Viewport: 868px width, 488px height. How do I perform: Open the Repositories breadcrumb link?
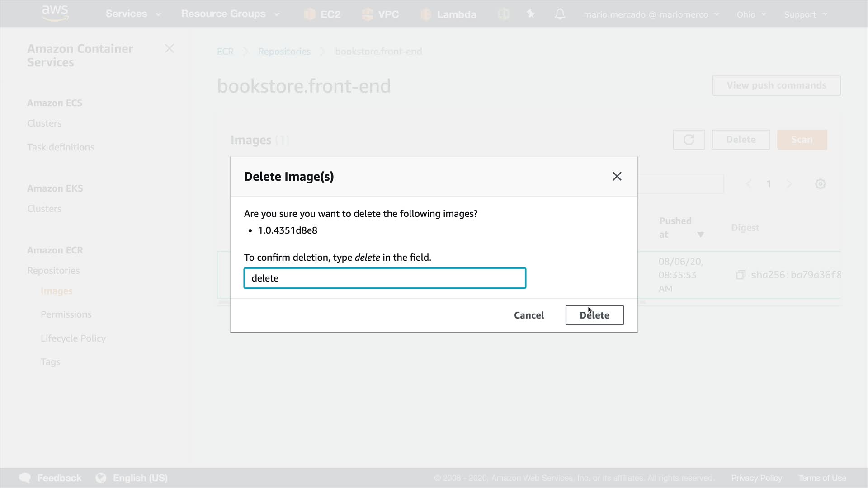click(x=284, y=52)
